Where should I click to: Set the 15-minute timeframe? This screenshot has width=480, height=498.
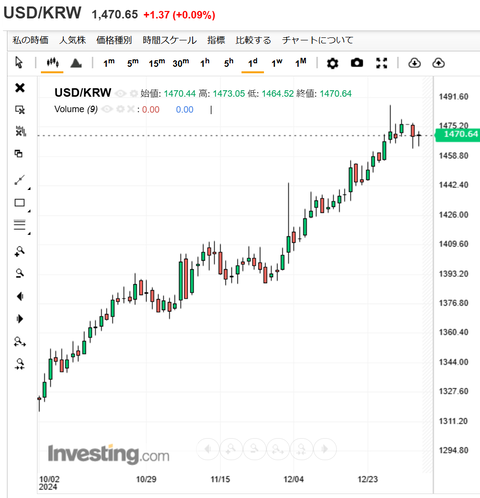(x=157, y=63)
